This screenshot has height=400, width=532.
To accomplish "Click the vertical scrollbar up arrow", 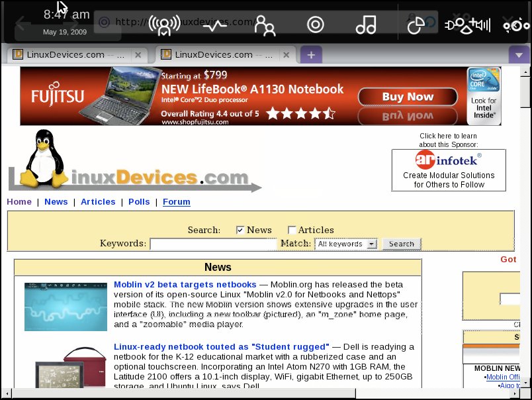I will [x=525, y=72].
